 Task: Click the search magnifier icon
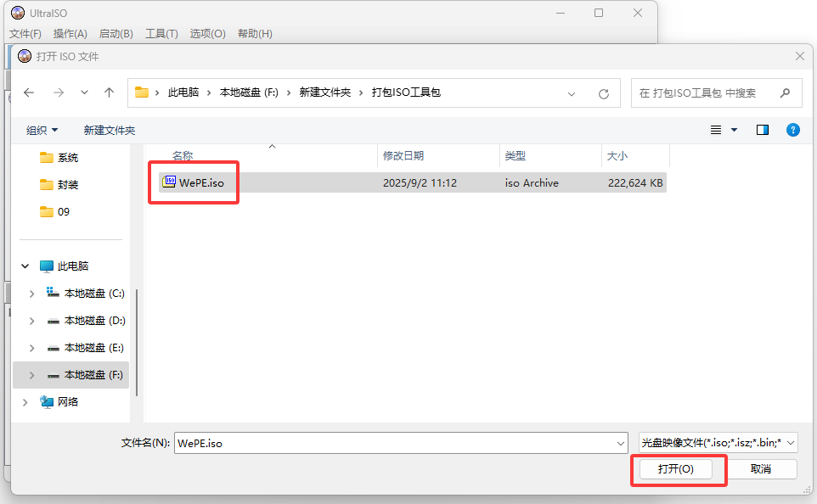click(x=785, y=92)
